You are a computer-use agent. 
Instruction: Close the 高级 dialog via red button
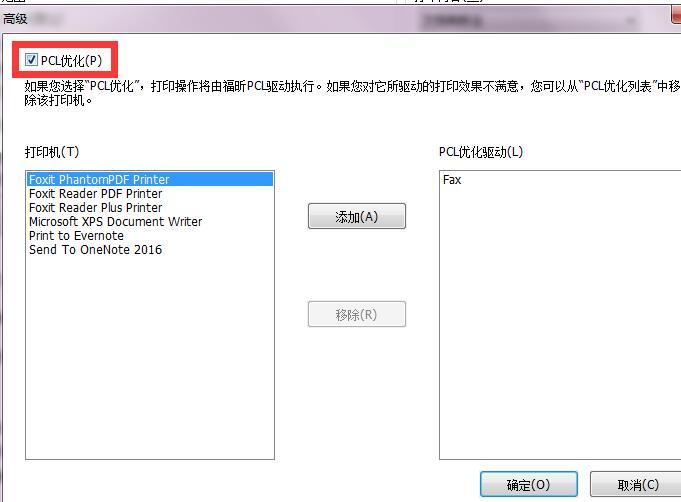676,15
